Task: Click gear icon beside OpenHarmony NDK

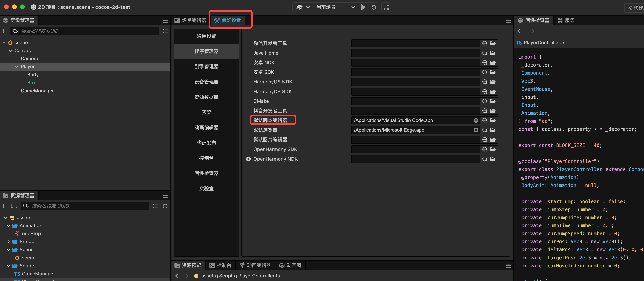Action: pos(248,159)
